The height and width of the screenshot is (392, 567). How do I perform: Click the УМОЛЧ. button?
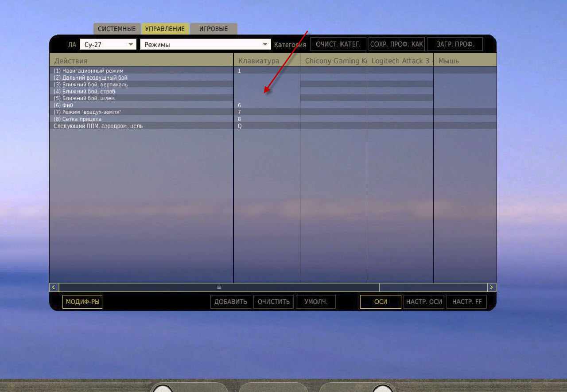point(316,302)
